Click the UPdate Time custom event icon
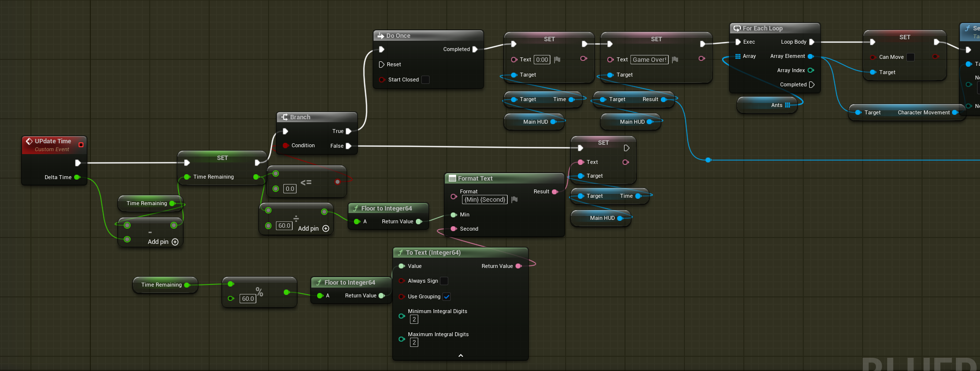980x371 pixels. (x=29, y=141)
